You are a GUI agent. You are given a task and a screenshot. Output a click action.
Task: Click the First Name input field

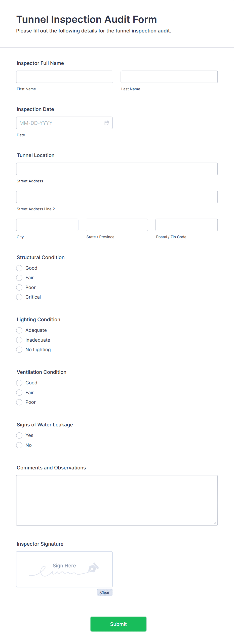pos(65,77)
